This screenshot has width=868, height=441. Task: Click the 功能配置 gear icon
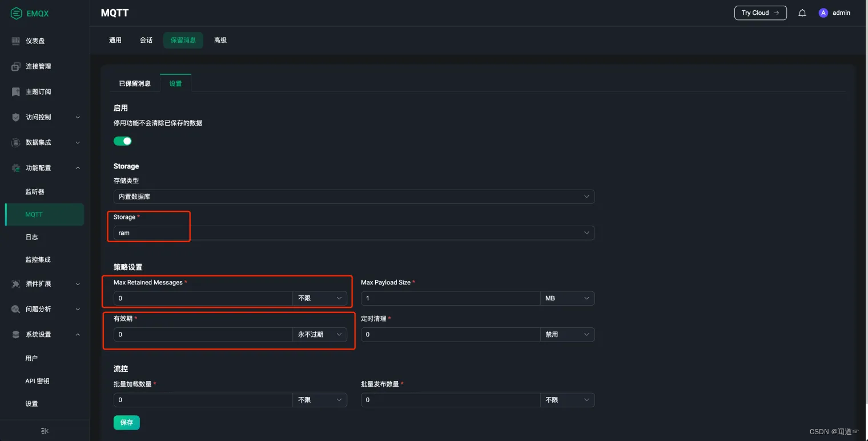[16, 168]
